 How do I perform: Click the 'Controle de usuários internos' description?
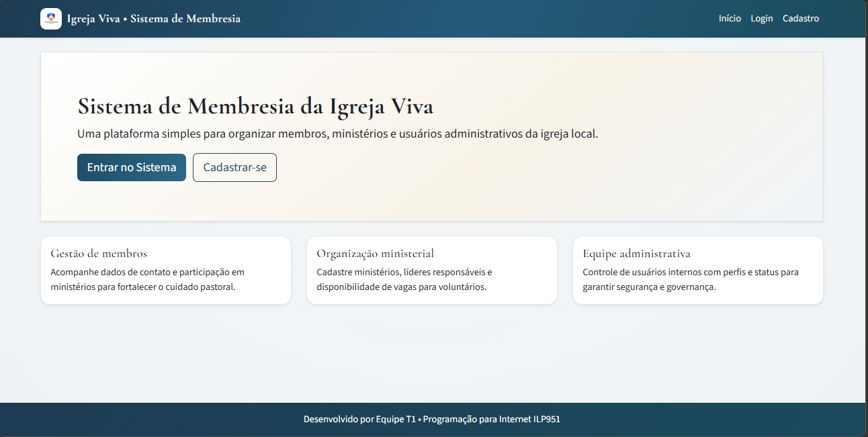pyautogui.click(x=690, y=279)
